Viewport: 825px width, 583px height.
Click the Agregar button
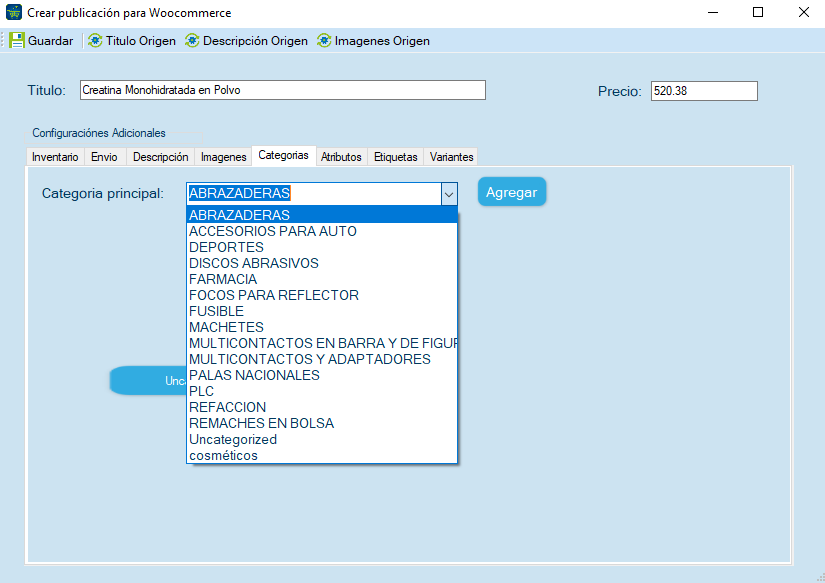click(512, 192)
